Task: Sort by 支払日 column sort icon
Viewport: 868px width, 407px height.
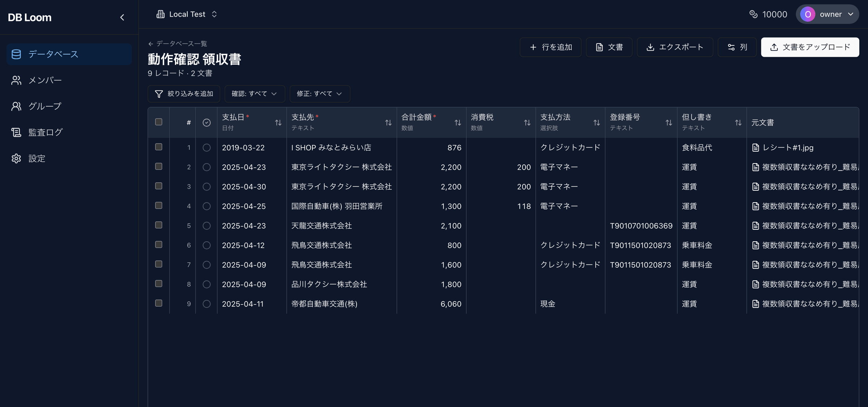Action: point(278,123)
